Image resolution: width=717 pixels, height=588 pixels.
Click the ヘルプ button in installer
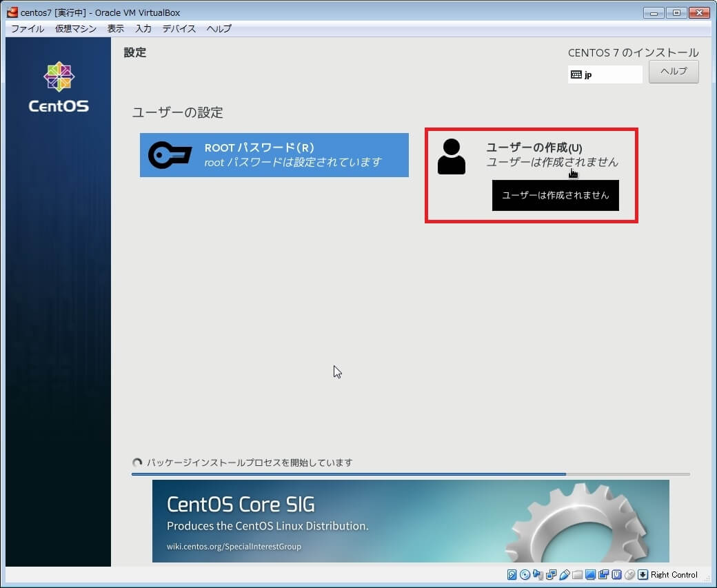click(674, 72)
